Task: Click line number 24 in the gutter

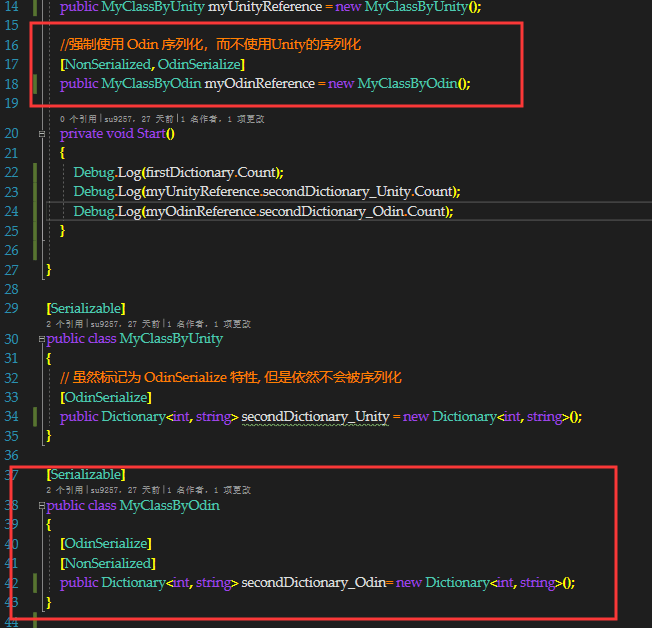Action: [12, 211]
